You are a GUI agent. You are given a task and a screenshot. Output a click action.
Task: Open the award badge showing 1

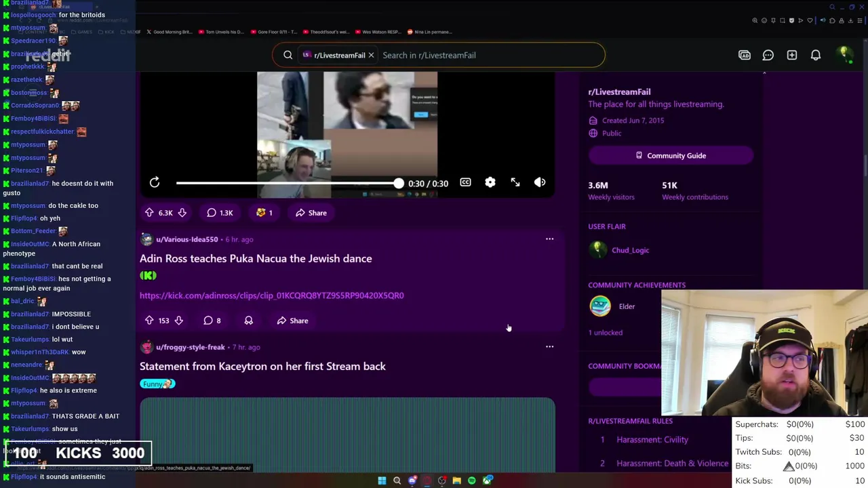264,213
